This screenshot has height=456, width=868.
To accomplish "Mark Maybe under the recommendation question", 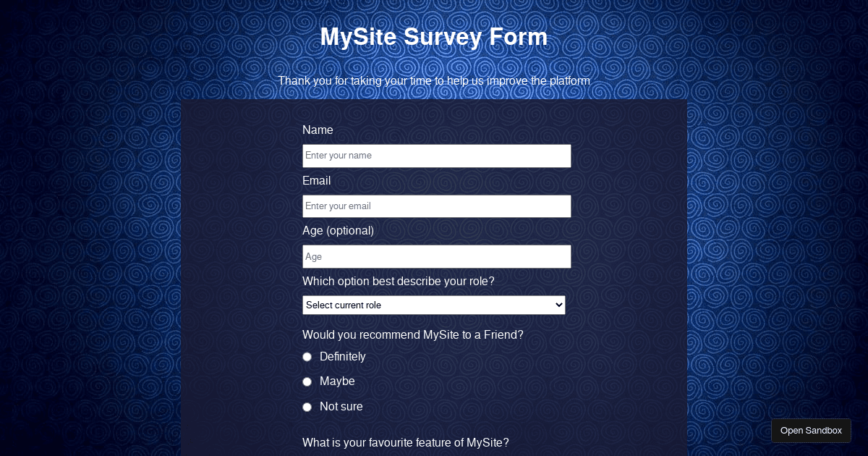I will (x=307, y=381).
